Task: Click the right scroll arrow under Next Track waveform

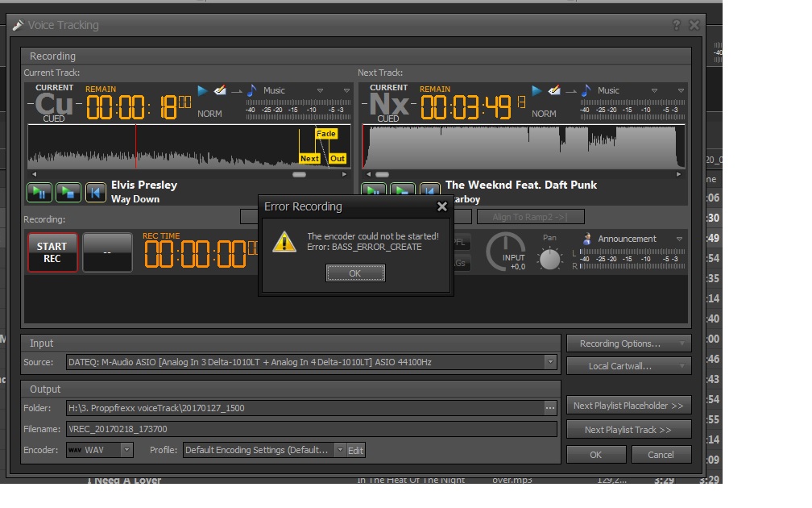Action: (679, 175)
